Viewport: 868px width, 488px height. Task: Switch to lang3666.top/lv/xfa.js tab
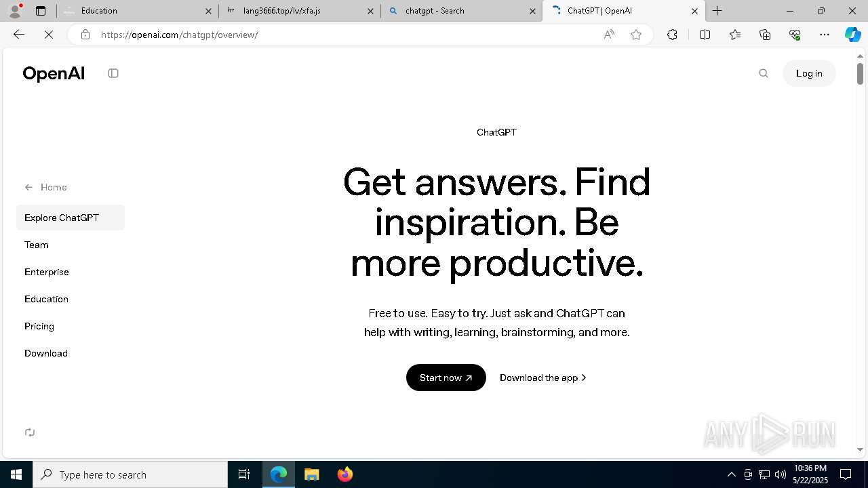(300, 11)
